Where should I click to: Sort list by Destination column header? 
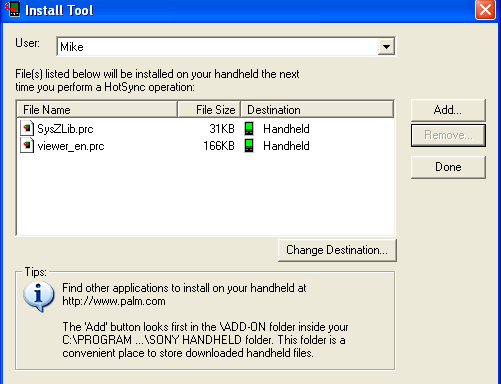tap(317, 110)
